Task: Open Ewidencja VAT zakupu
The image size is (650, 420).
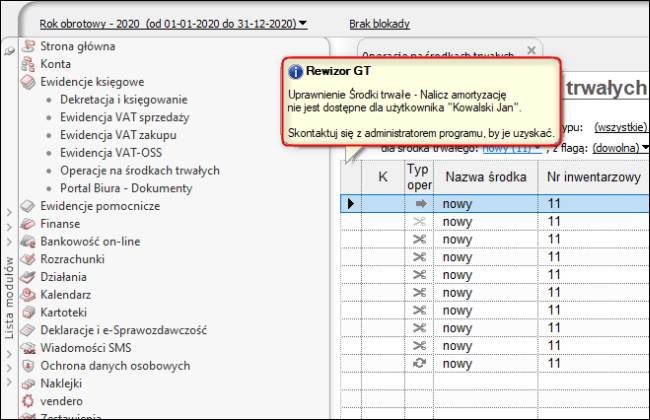Action: pos(118,135)
